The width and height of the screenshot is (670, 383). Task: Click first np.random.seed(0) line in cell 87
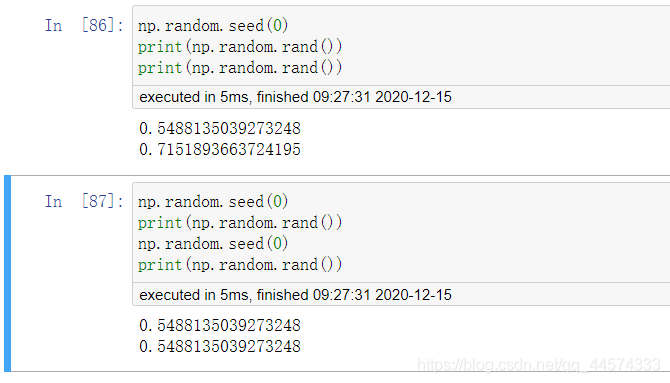[x=213, y=201]
